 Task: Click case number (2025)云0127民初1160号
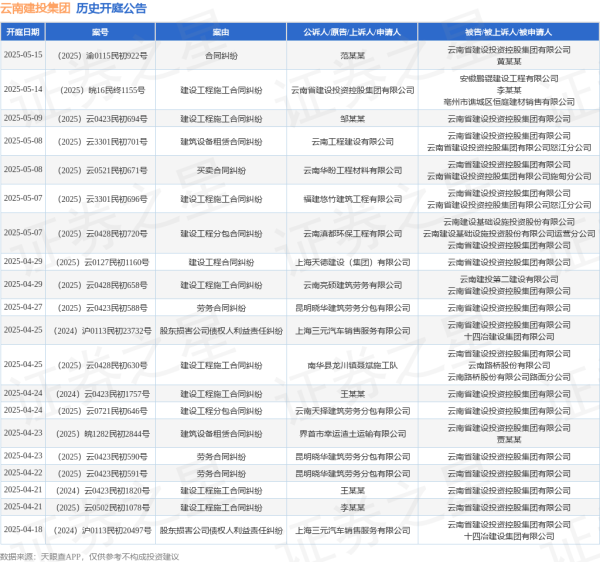pos(103,262)
